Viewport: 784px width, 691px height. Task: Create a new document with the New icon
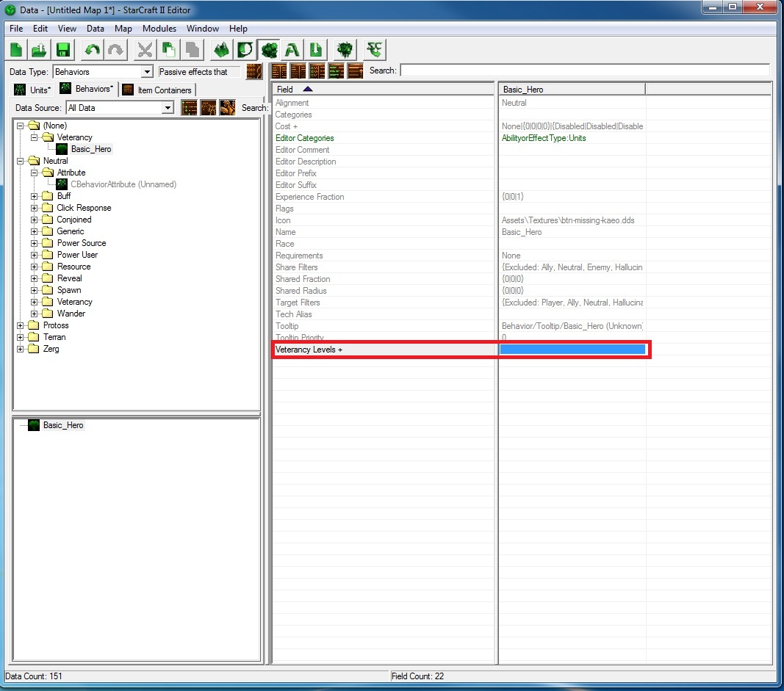click(x=16, y=49)
